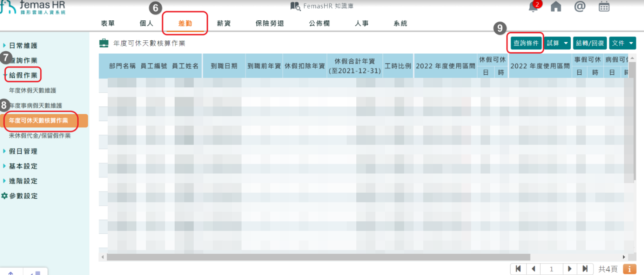Go to previous page arrow

pos(533,269)
